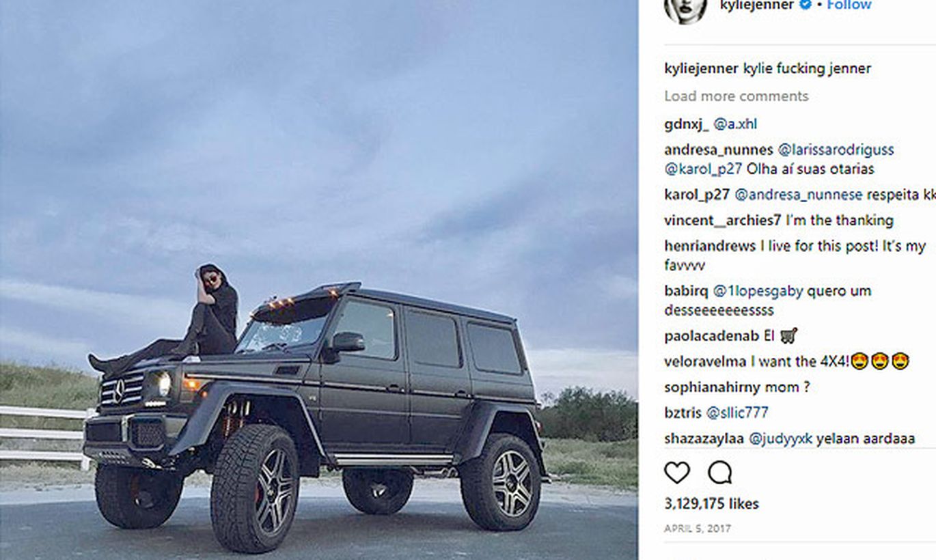Open @larissarodriguss mention
Screen dimensions: 936x560
click(x=836, y=150)
